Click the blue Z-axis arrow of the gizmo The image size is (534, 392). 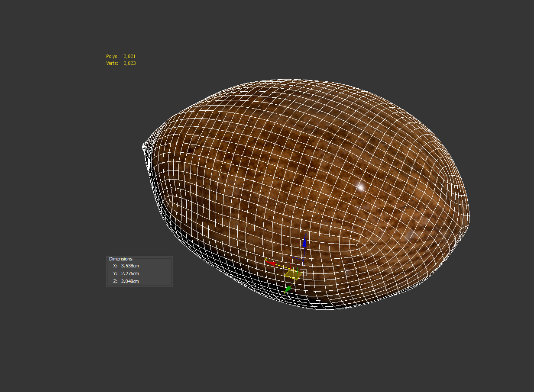(305, 242)
